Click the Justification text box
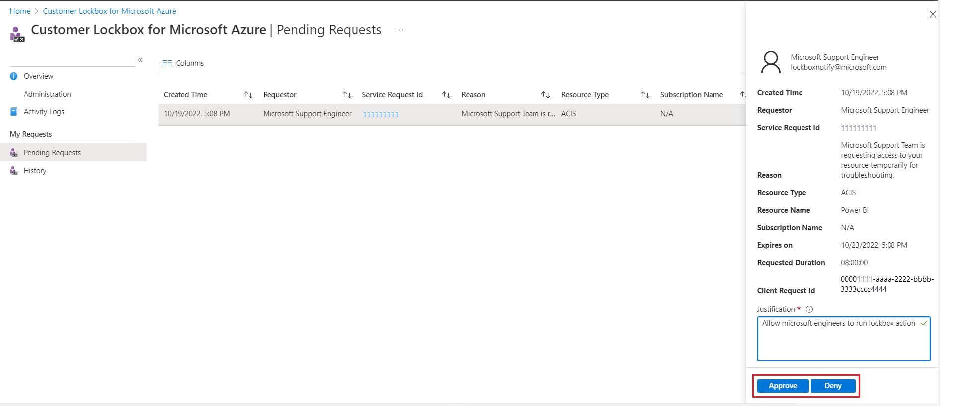Screen dimensions: 980x406 click(x=844, y=339)
